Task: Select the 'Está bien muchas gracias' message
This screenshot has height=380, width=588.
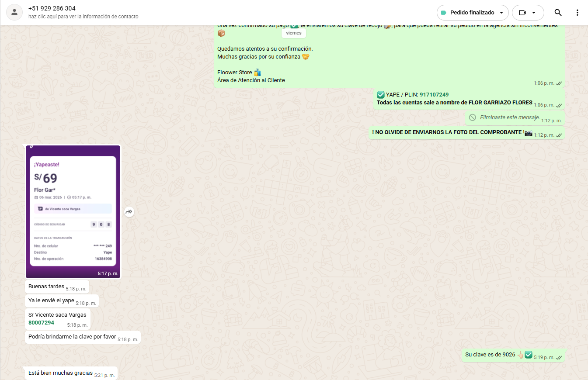Action: [60, 373]
